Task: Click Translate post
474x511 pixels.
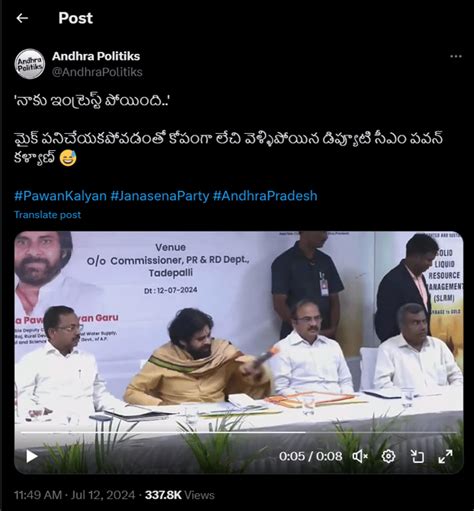Action: tap(47, 215)
